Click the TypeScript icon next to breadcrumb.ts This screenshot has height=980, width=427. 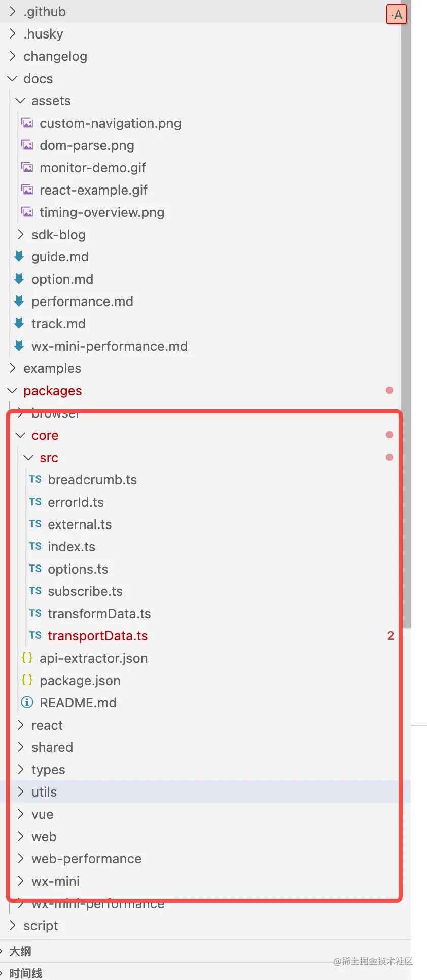35,479
